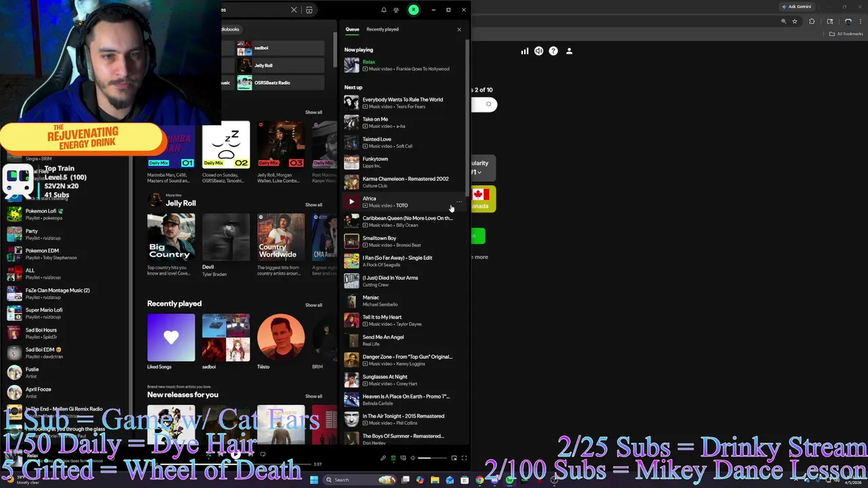Screen dimensions: 868x488
Task: Open Chrome extensions puzzle icon
Action: (x=812, y=21)
